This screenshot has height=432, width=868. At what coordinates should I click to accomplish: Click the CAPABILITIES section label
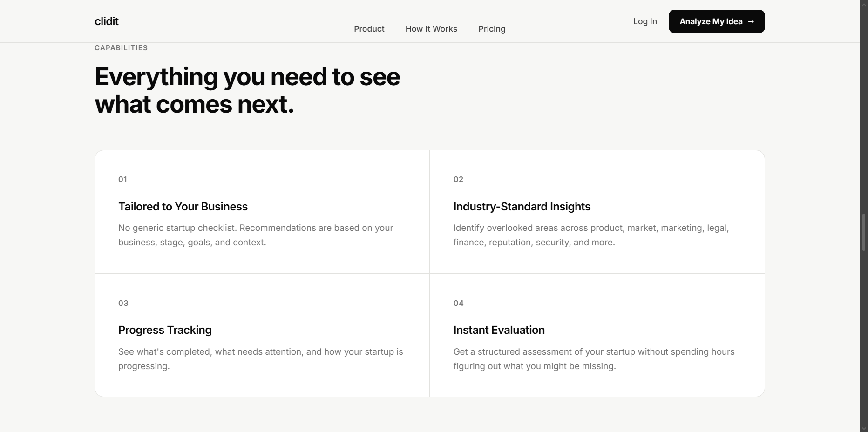(121, 48)
